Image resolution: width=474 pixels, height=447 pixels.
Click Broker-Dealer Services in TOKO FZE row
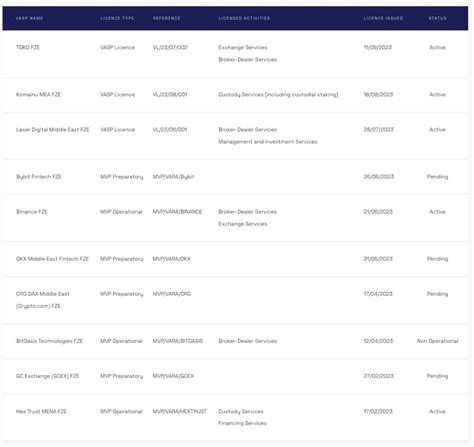click(247, 59)
